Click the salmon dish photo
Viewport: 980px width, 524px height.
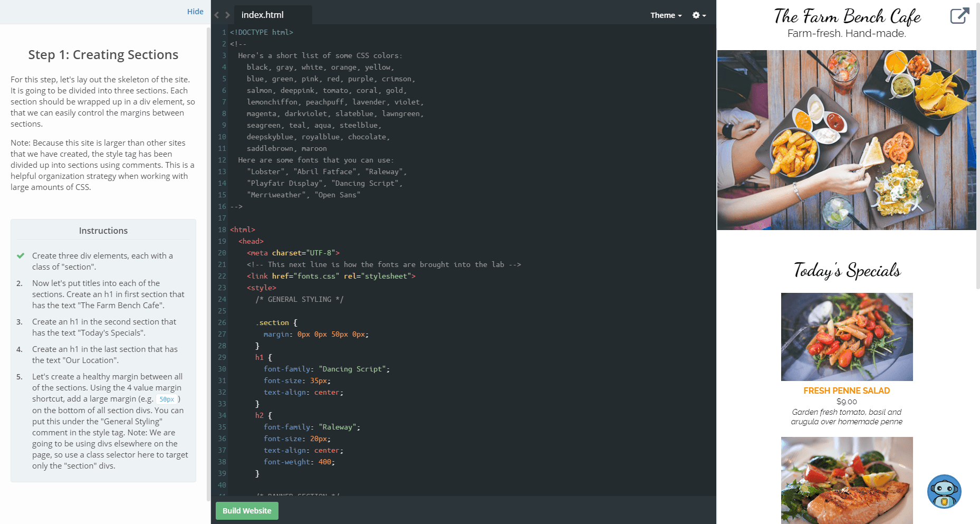coord(847,480)
